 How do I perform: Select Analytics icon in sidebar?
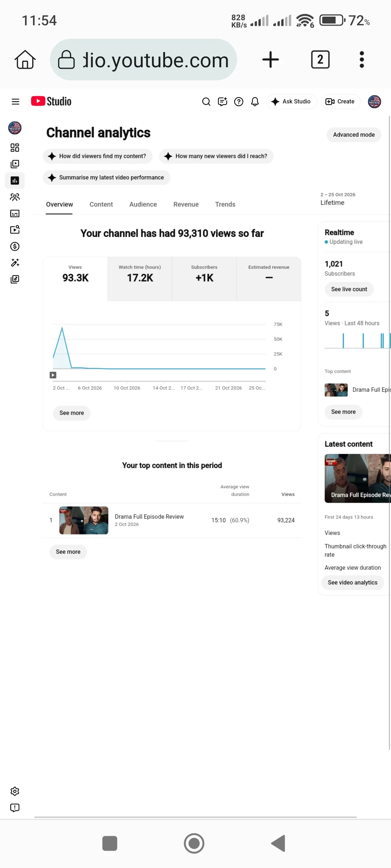click(15, 180)
